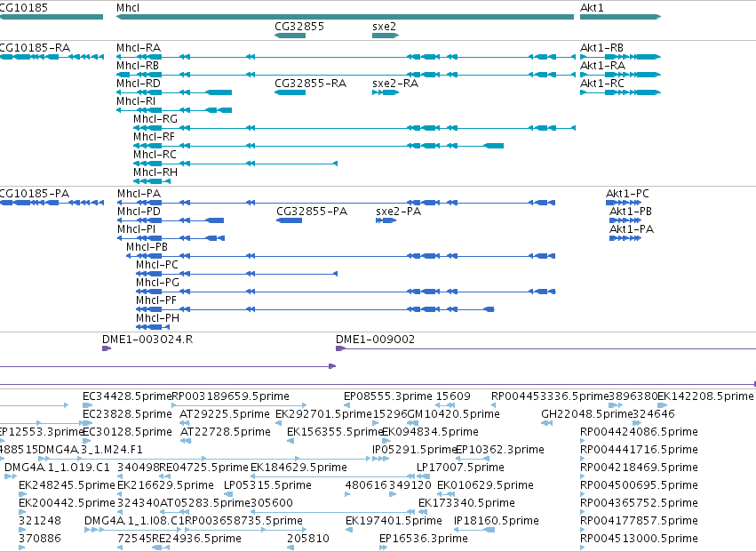Click the CG10185-RA transcript label
This screenshot has height=552, width=756.
click(x=35, y=48)
